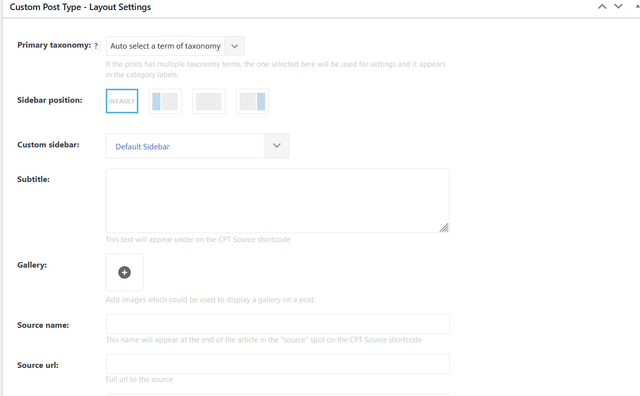Select the Default sidebar position option

tap(122, 101)
